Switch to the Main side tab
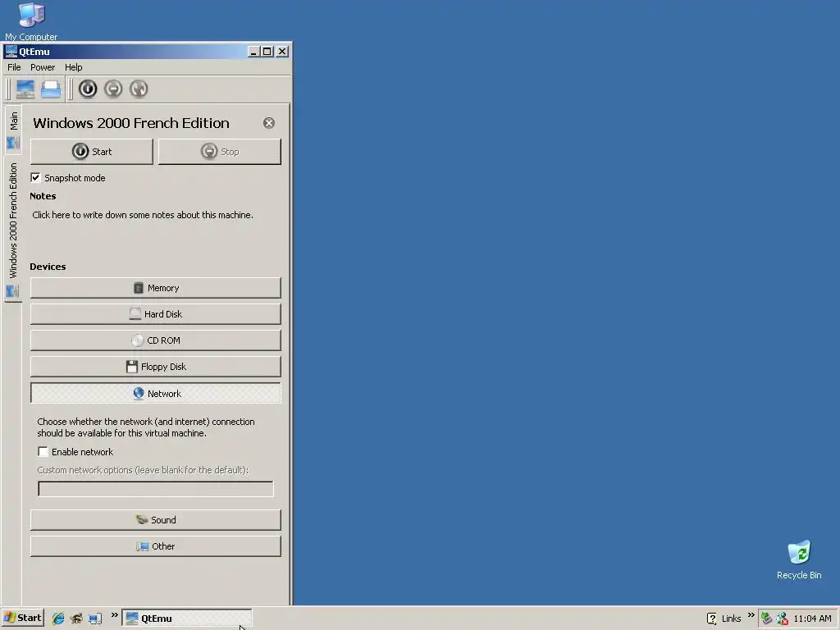Image resolution: width=840 pixels, height=630 pixels. (x=13, y=129)
